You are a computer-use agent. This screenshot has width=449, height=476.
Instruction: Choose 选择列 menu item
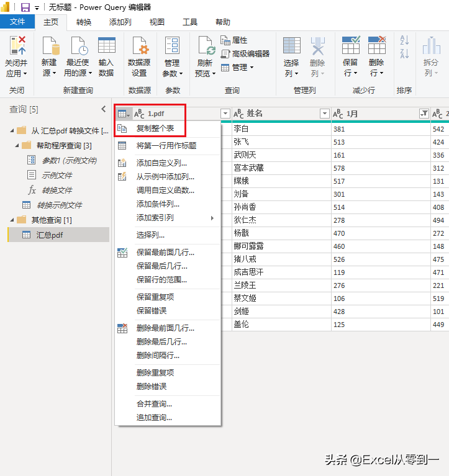point(168,235)
